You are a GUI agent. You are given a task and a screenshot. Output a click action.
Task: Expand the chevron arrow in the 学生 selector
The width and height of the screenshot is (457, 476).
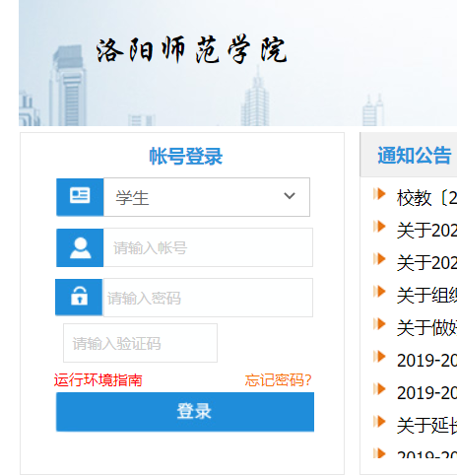[x=290, y=196]
